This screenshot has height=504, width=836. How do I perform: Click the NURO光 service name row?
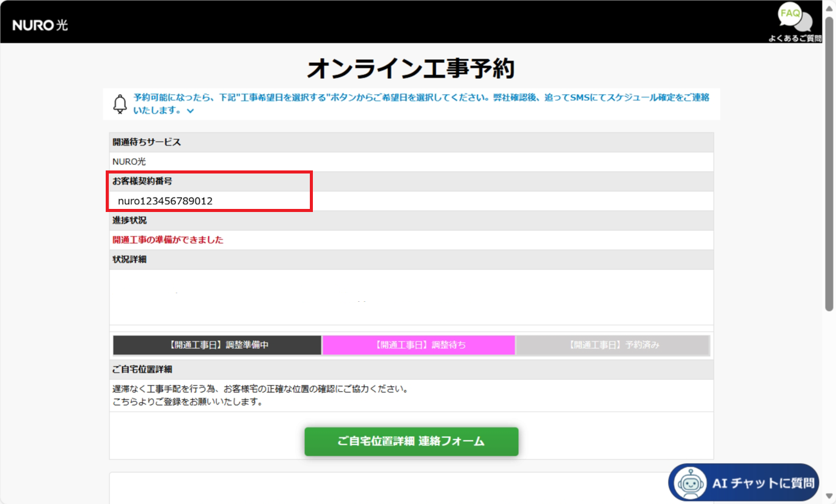pos(130,162)
